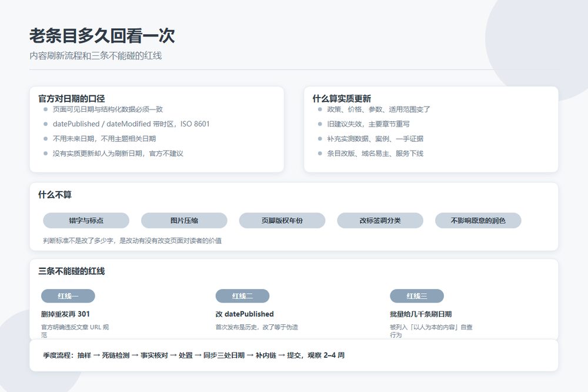588x392 pixels.
Task: Click the 页脚版权年份 pill
Action: [282, 220]
